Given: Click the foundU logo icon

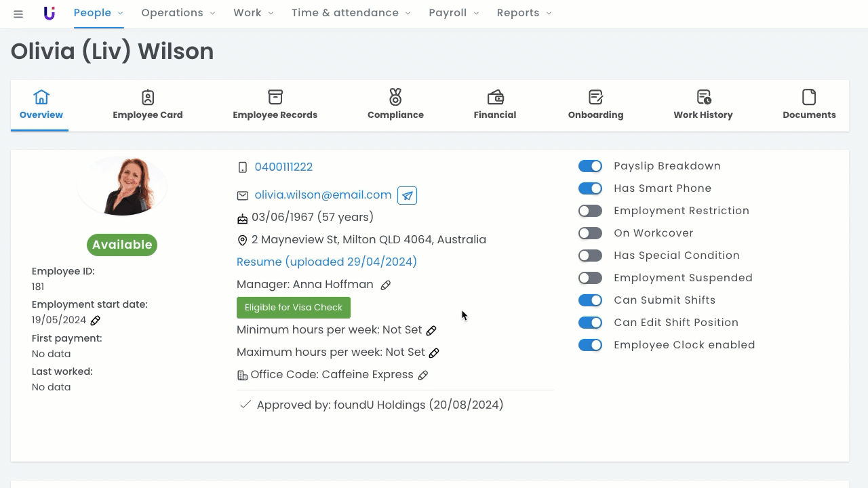Looking at the screenshot, I should tap(50, 14).
